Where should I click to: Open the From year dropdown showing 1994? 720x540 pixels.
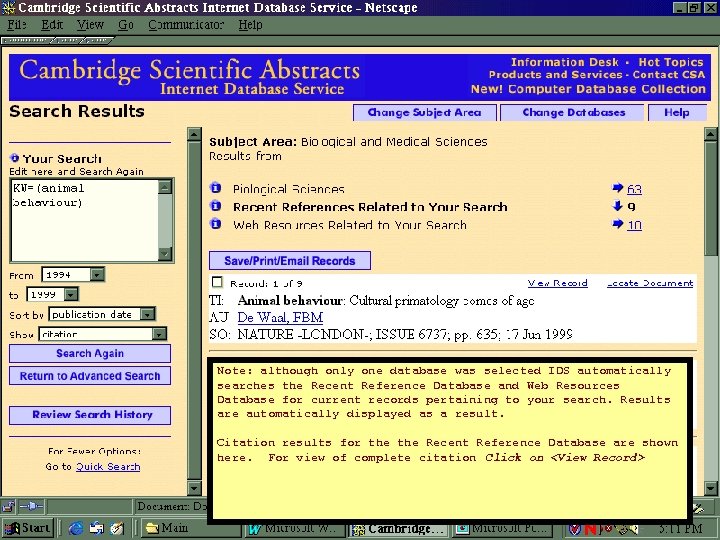pyautogui.click(x=97, y=275)
